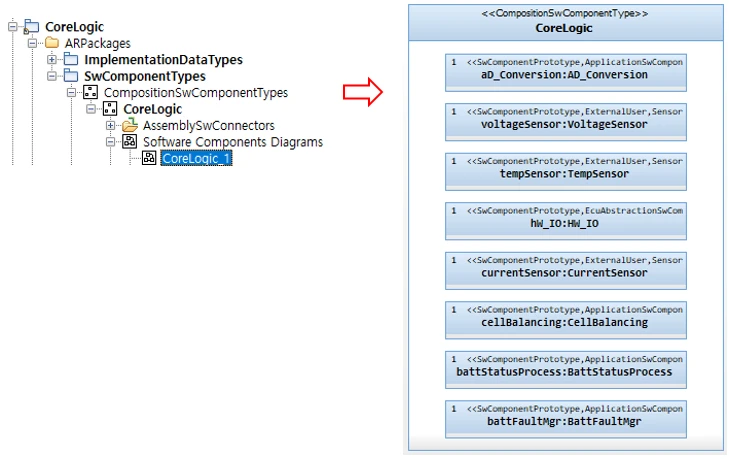The height and width of the screenshot is (459, 729).
Task: Expand the ImplementationDataTypes tree node
Action: 52,60
